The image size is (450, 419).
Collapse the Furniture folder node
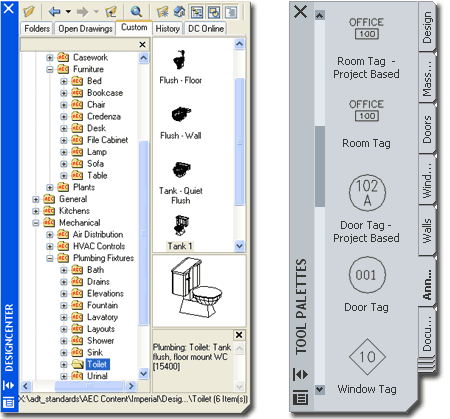tap(50, 69)
